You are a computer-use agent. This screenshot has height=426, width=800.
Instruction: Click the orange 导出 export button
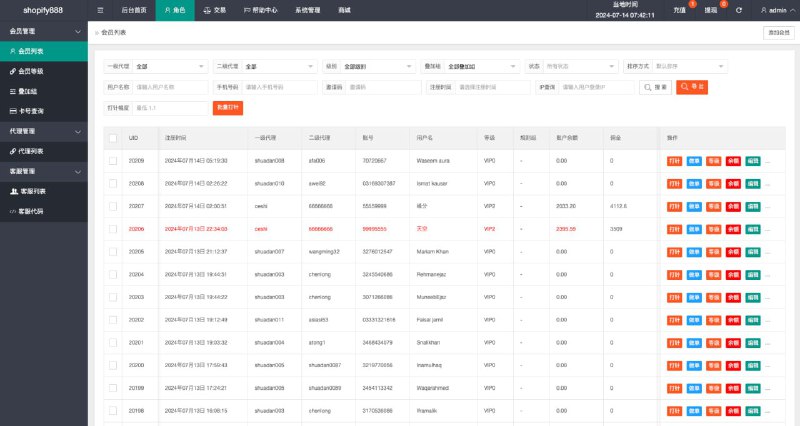692,87
